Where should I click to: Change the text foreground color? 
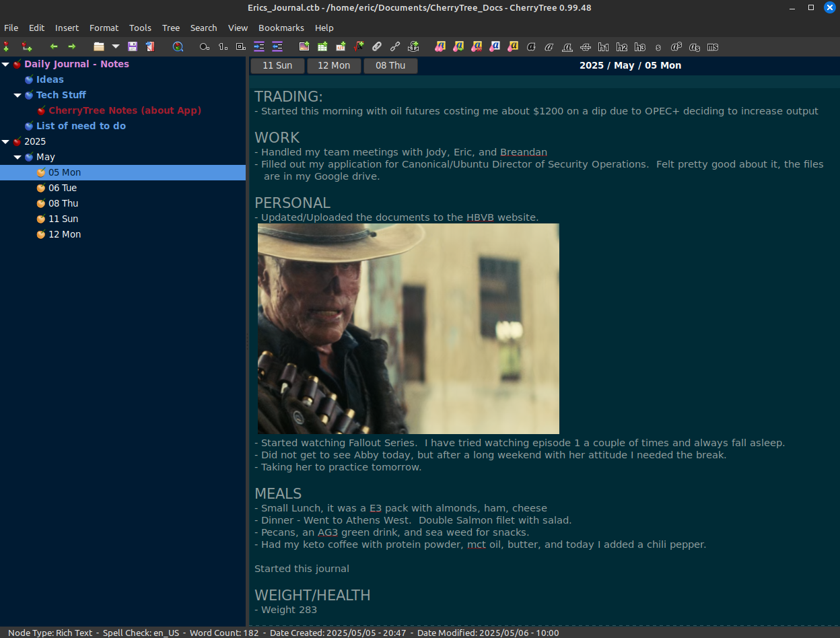[x=495, y=46]
